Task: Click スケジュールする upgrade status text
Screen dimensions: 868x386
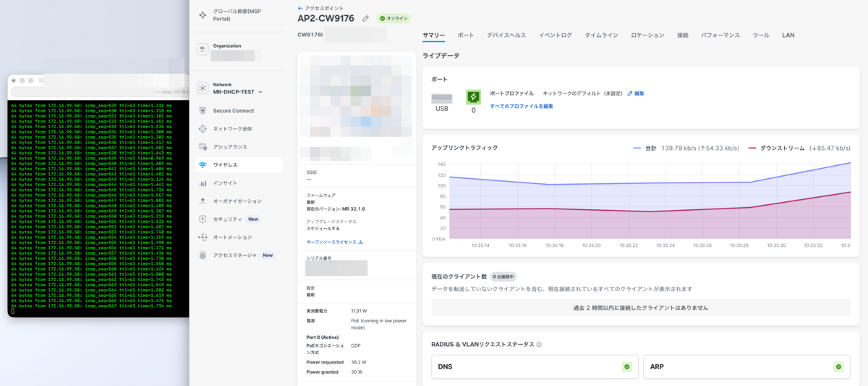Action: click(x=323, y=228)
